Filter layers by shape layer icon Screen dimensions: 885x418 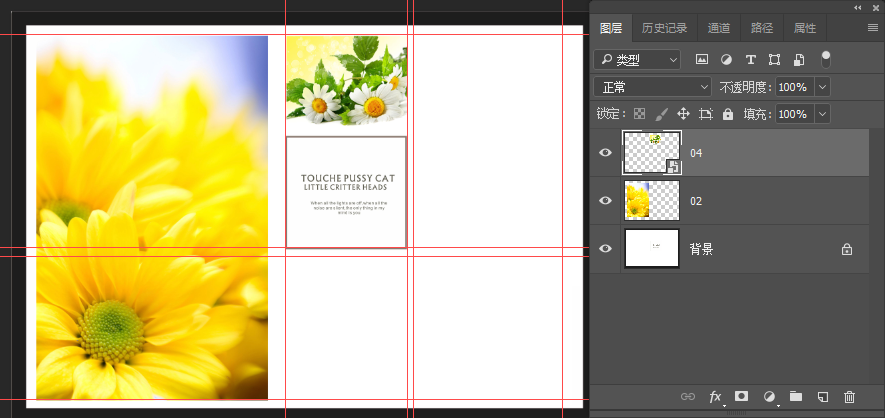click(774, 59)
